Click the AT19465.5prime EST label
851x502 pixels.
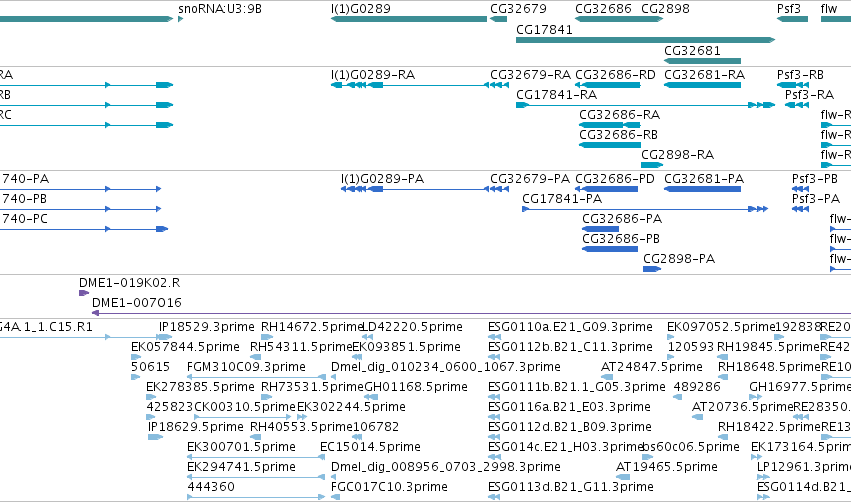click(x=666, y=467)
